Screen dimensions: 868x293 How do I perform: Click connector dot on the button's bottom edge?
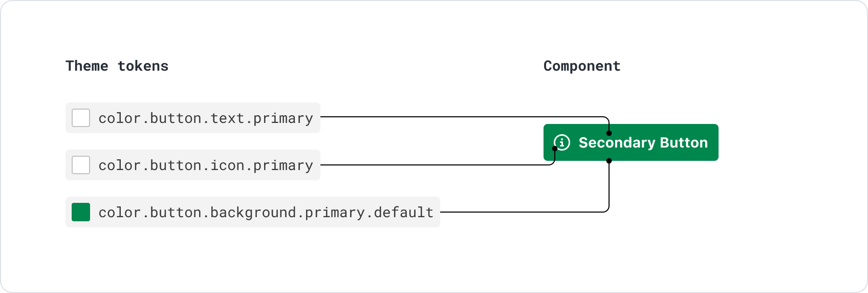[609, 161]
